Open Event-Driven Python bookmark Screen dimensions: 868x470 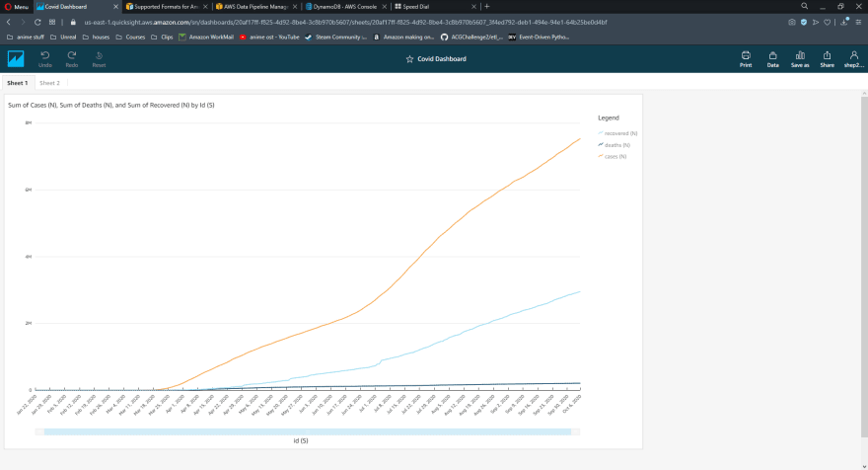539,38
